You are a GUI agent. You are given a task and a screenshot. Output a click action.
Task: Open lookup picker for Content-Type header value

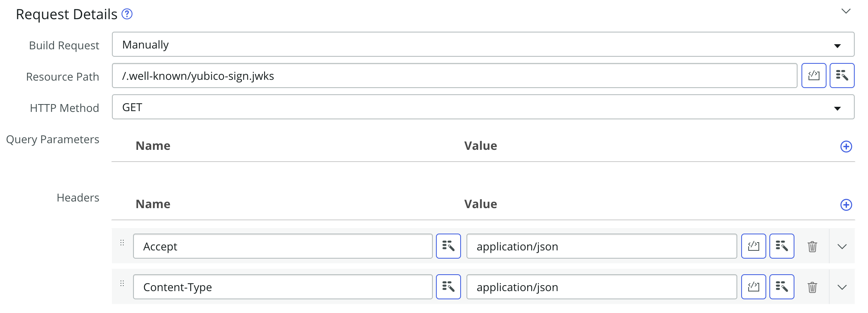pyautogui.click(x=782, y=287)
